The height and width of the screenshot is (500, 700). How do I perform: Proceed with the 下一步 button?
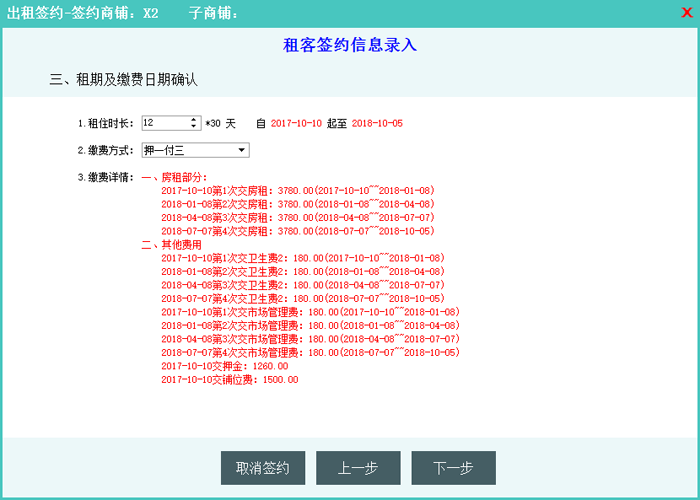click(453, 468)
